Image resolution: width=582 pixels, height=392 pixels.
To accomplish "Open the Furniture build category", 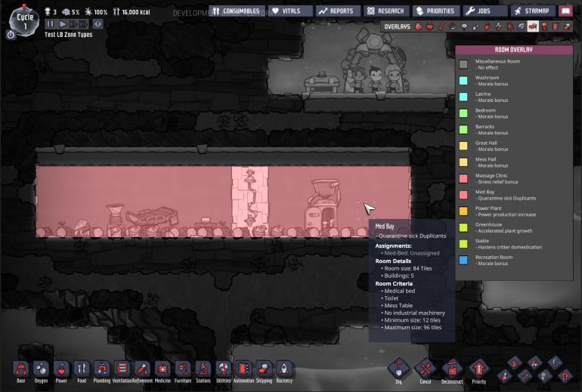I will tap(183, 369).
